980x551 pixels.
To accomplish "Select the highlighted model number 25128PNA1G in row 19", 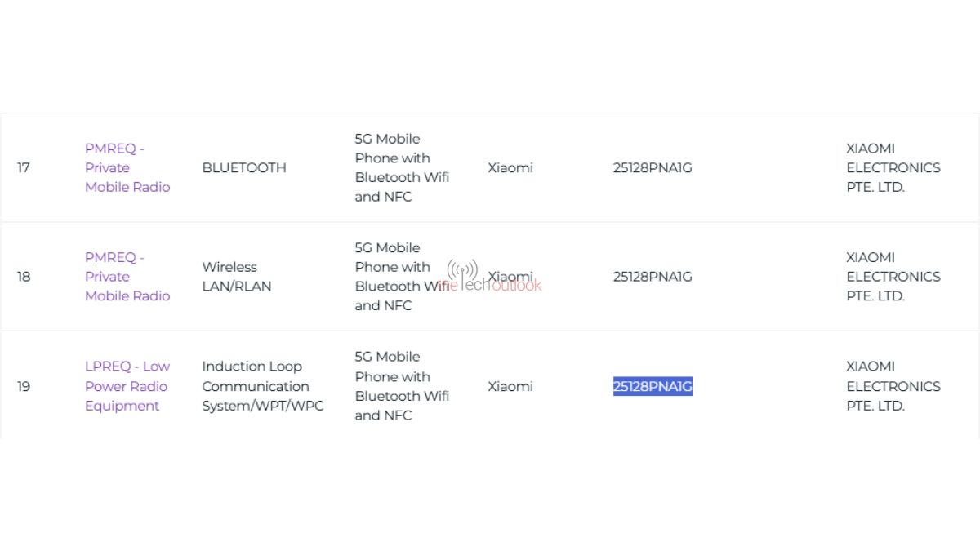I will pos(653,386).
